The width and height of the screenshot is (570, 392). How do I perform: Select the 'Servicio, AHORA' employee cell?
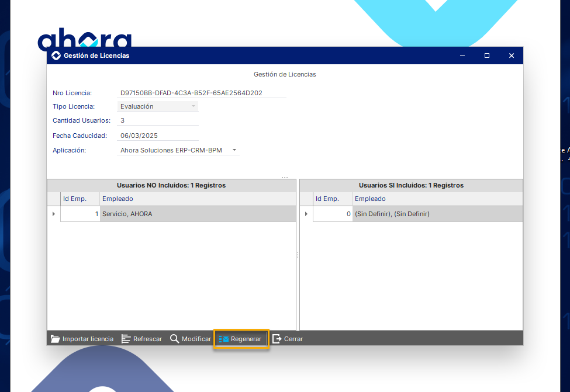pos(198,214)
